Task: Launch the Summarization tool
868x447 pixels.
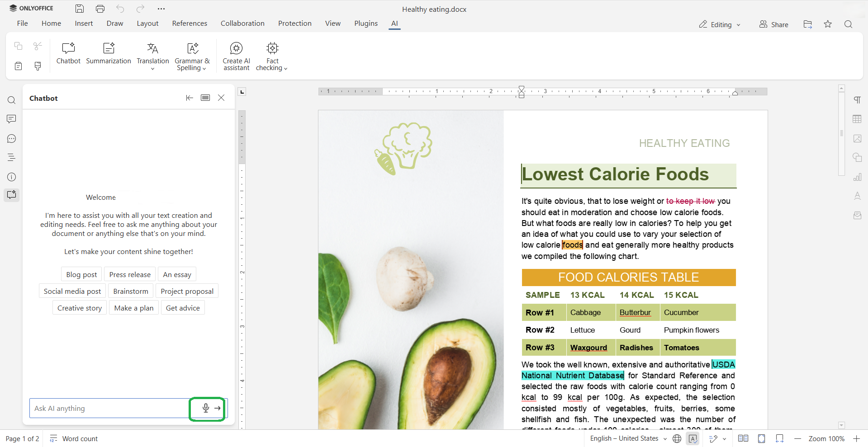Action: pos(108,54)
